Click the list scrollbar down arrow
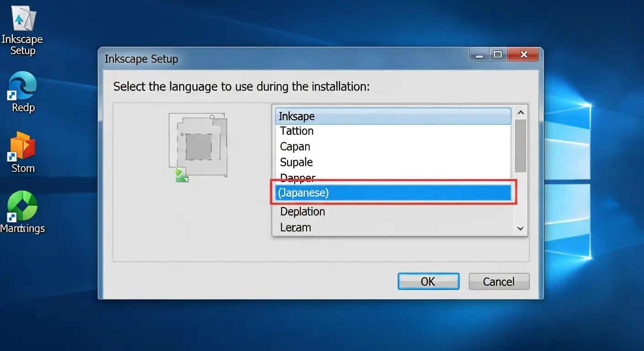 pos(521,229)
